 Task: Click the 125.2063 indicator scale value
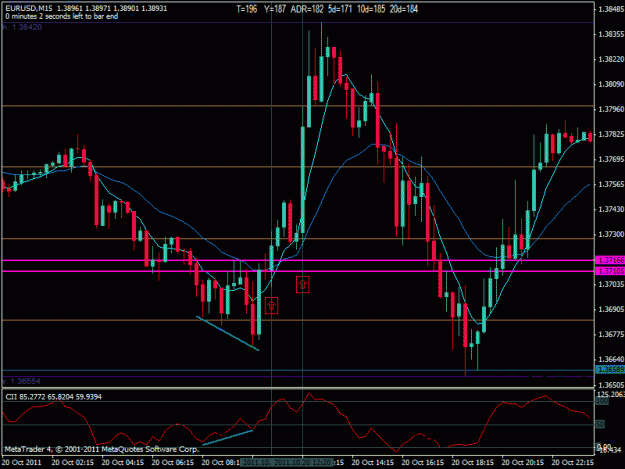(x=610, y=394)
